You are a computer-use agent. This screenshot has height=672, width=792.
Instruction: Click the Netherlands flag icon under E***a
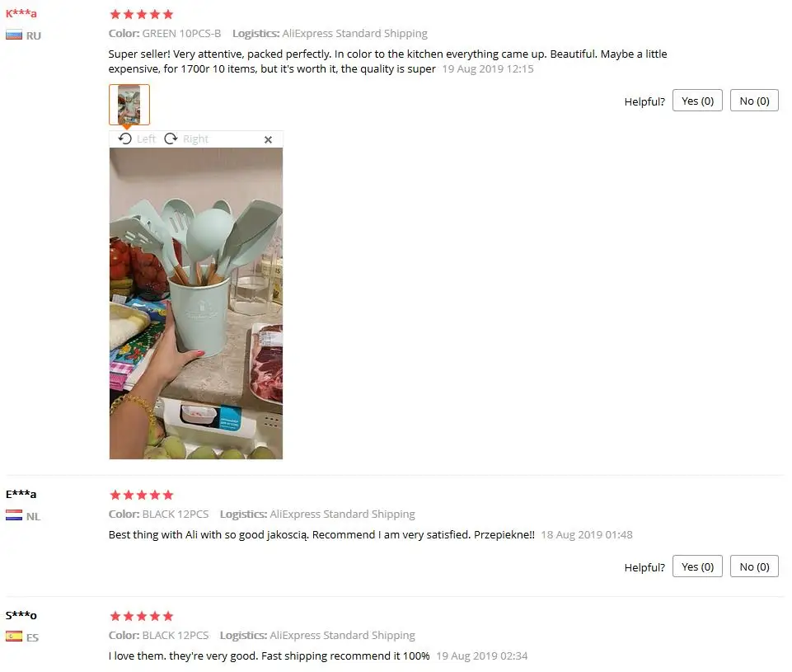tap(14, 515)
